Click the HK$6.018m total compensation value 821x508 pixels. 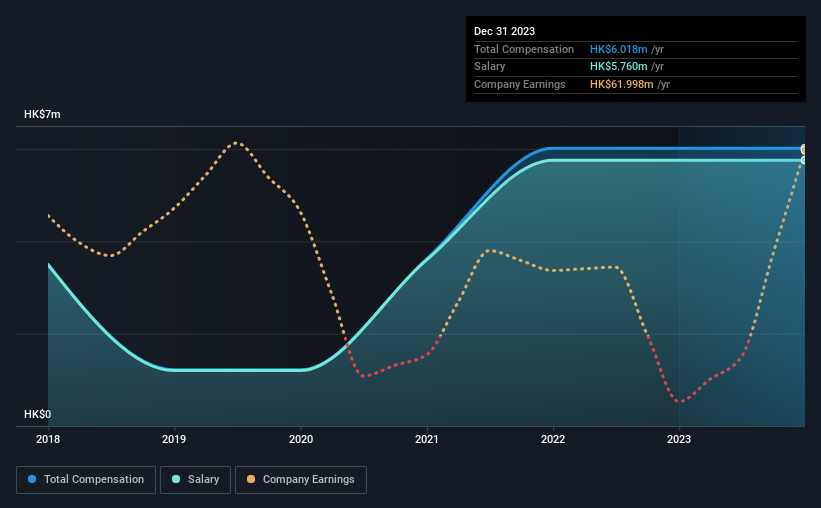(618, 49)
